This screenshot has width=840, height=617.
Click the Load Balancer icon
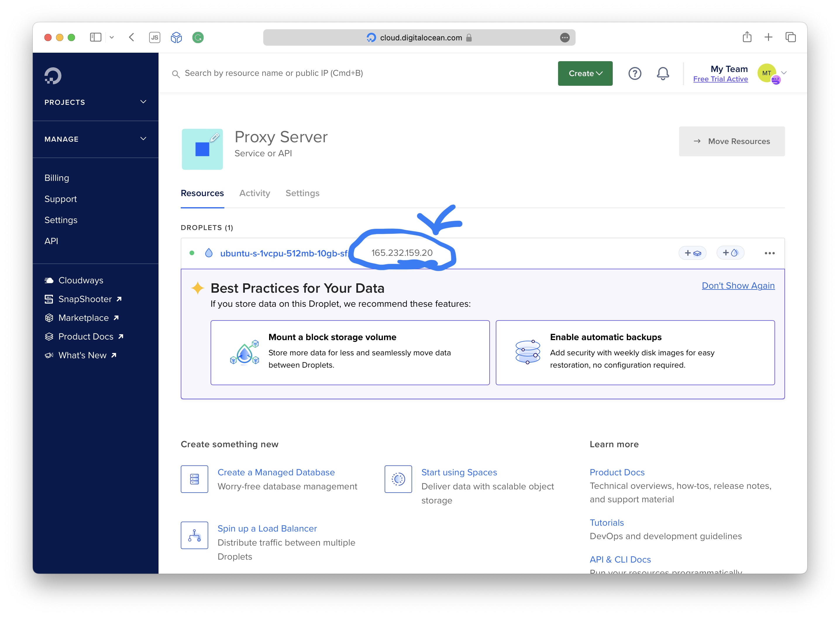(194, 535)
